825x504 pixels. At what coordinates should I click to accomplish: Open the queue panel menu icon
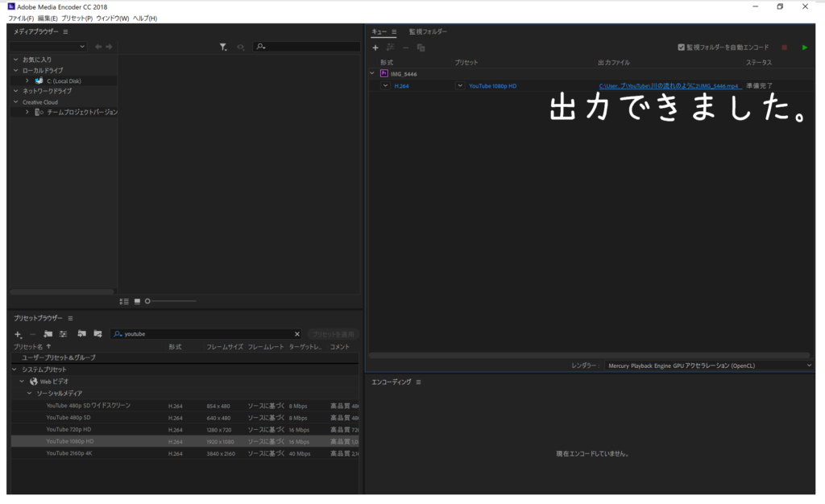393,31
